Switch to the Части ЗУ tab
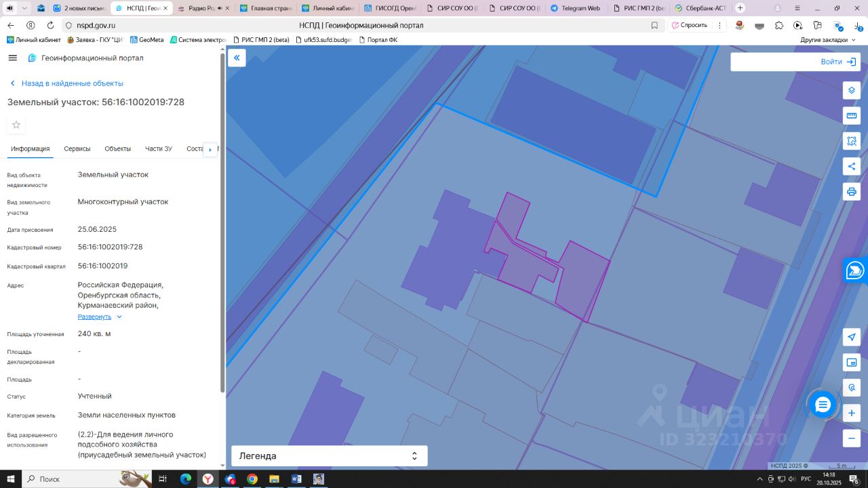Image resolution: width=868 pixels, height=488 pixels. point(159,149)
